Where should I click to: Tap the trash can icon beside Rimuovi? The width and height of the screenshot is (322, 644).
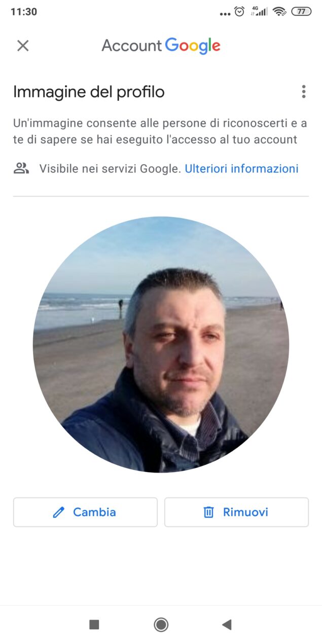click(208, 512)
